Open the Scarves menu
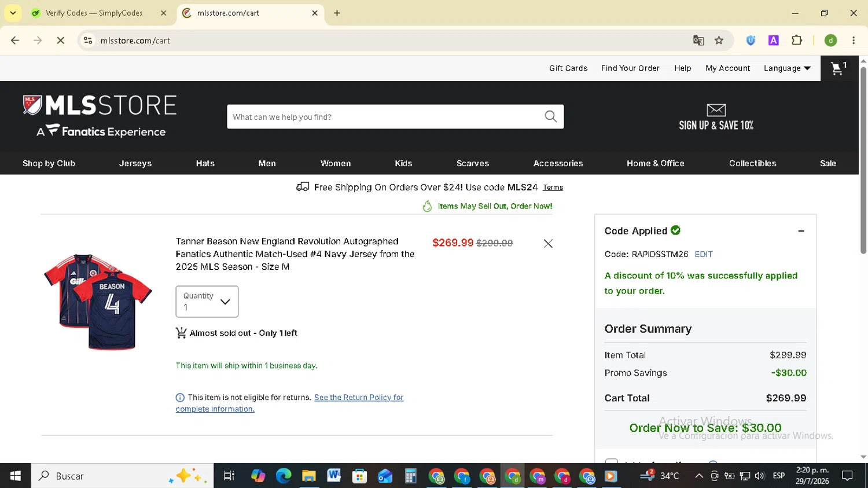This screenshot has width=868, height=488. click(x=473, y=163)
